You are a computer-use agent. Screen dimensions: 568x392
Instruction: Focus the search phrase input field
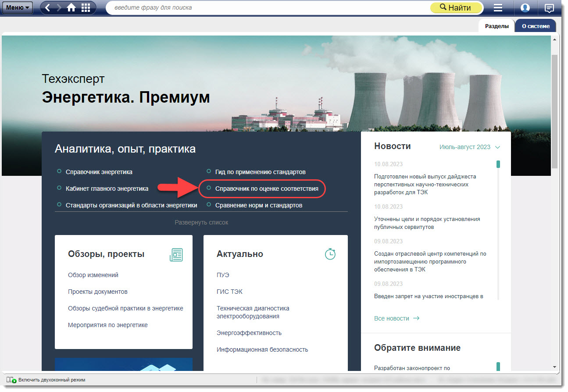coord(268,7)
